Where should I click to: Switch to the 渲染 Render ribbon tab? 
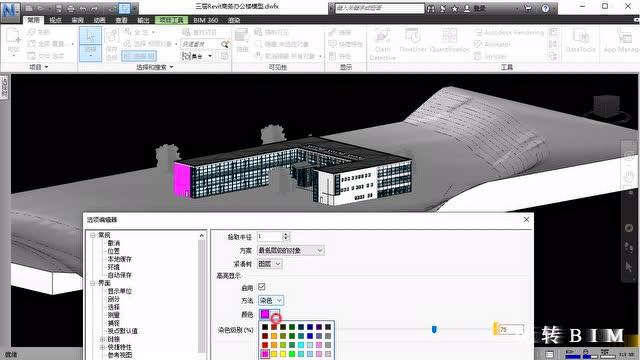234,20
